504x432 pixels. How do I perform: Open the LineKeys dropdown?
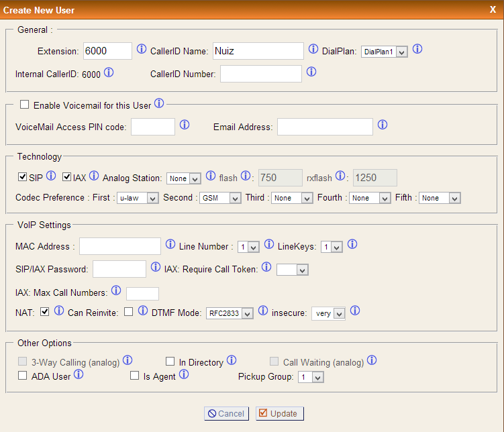pyautogui.click(x=332, y=247)
